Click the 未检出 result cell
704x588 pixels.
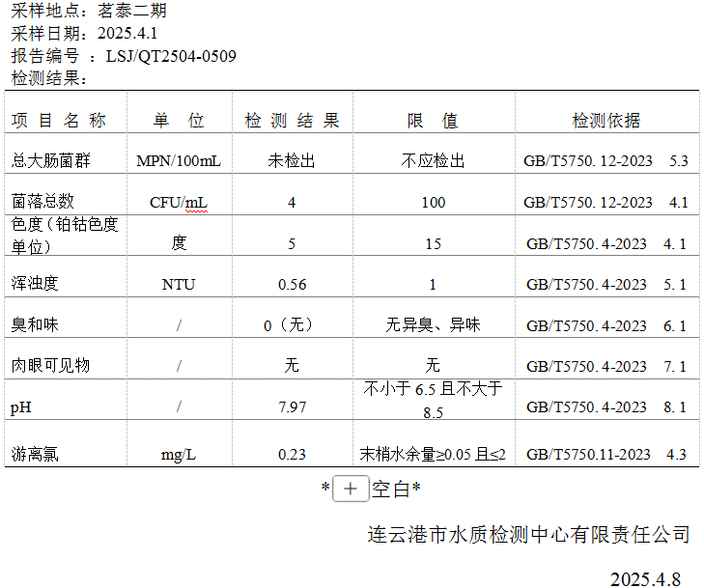[x=292, y=160]
